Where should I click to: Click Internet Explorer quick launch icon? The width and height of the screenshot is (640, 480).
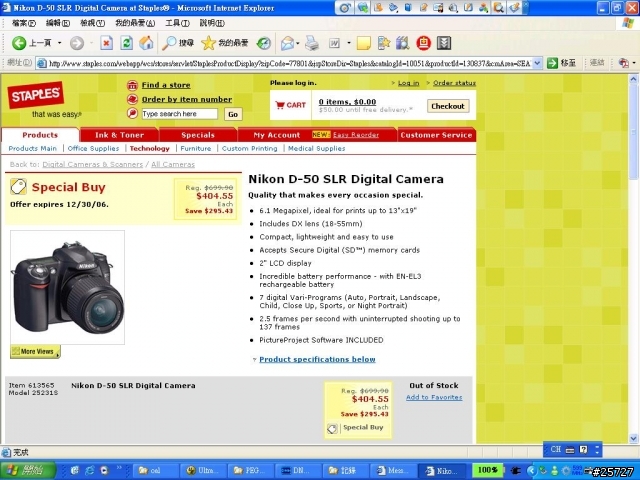(89, 470)
